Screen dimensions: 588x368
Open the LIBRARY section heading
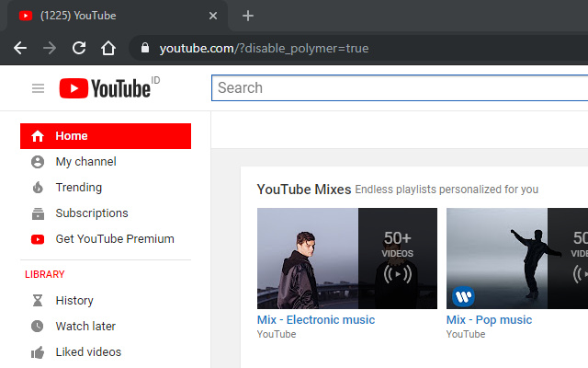(x=44, y=274)
